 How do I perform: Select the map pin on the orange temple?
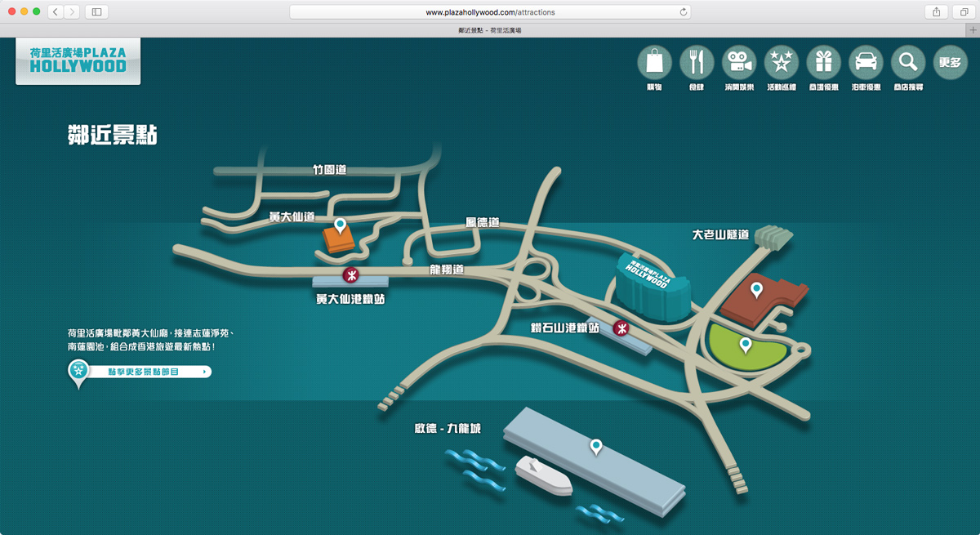click(x=340, y=225)
